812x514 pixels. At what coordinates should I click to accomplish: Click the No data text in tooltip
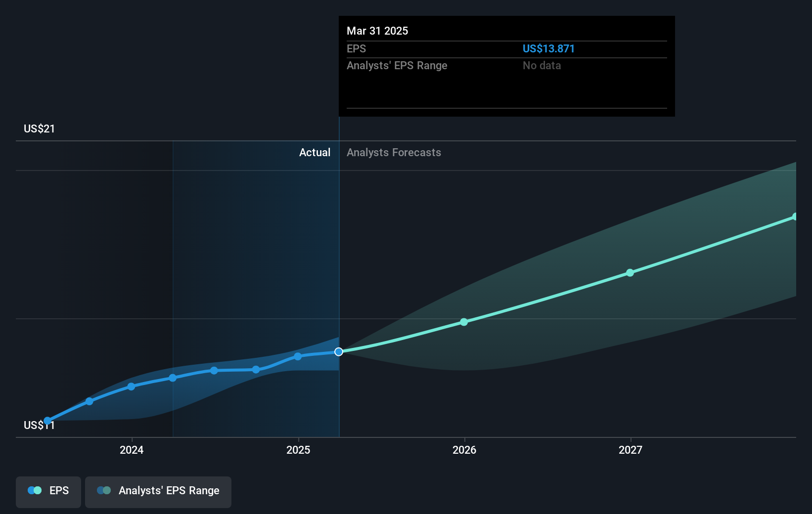pos(542,66)
